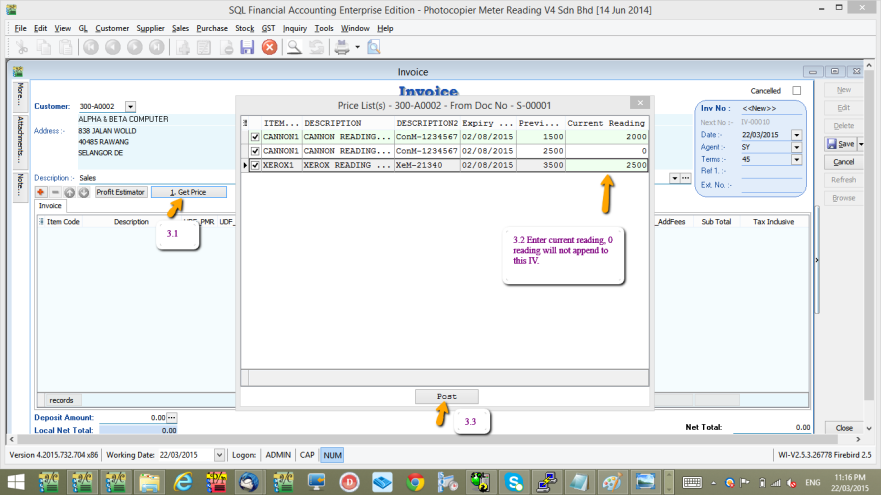
Task: Click the Internet Explorer taskbar icon
Action: click(x=182, y=483)
